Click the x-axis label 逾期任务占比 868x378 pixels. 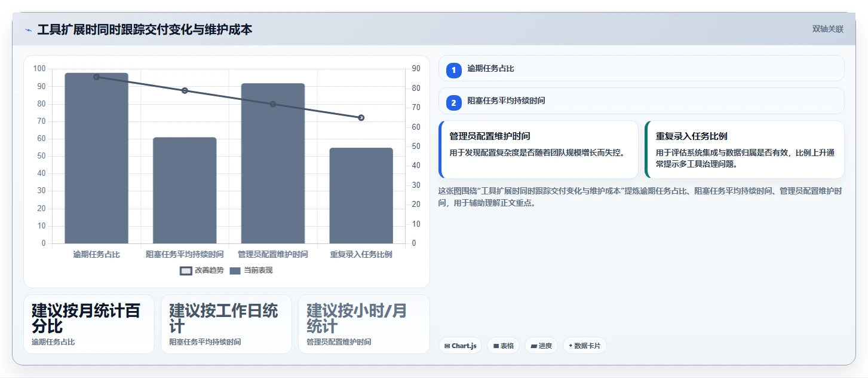tap(96, 254)
